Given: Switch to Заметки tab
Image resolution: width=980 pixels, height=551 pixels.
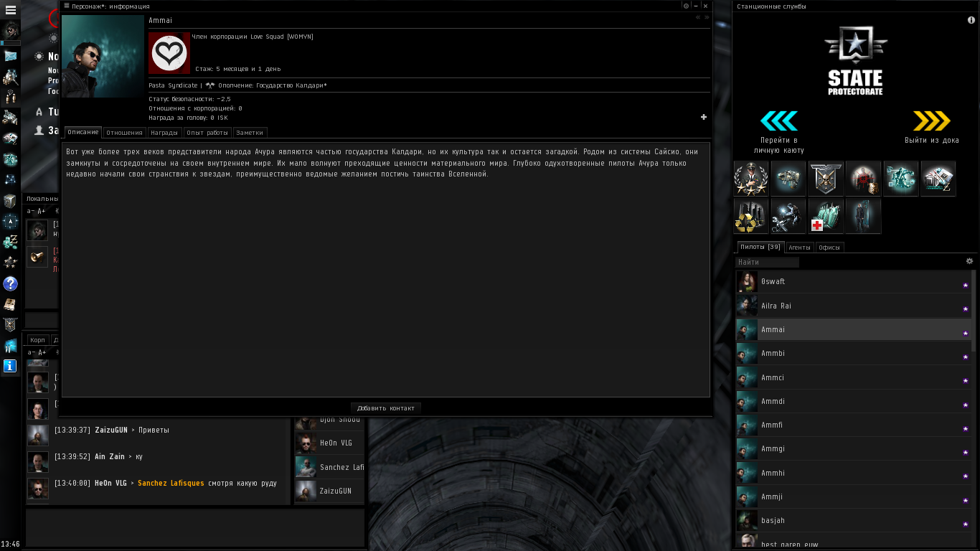Looking at the screenshot, I should click(250, 133).
